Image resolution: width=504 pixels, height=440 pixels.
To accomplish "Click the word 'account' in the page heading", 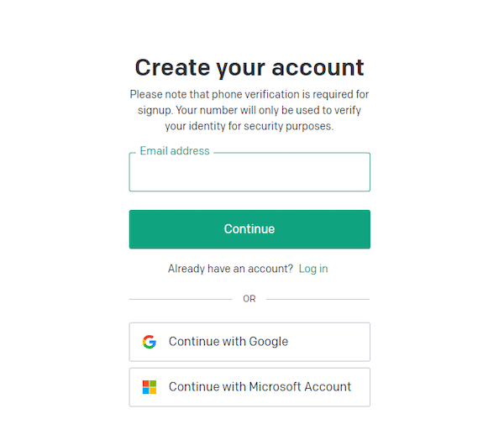I will tap(318, 68).
